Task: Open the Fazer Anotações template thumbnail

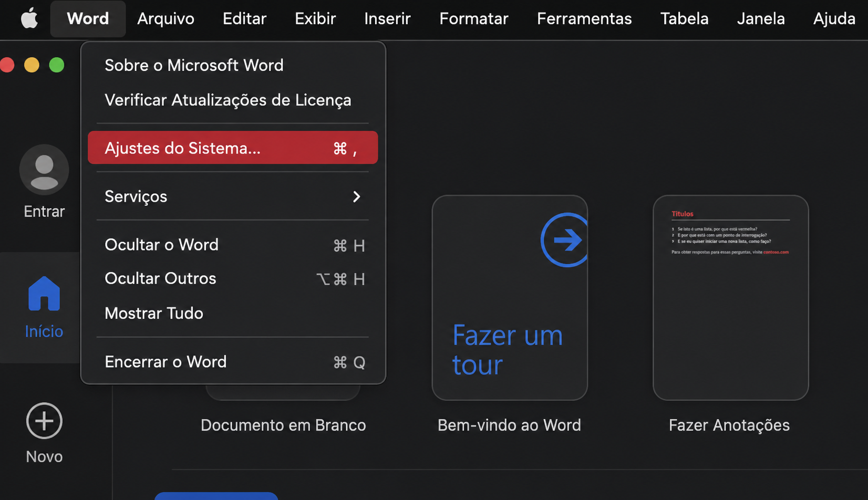Action: point(730,298)
